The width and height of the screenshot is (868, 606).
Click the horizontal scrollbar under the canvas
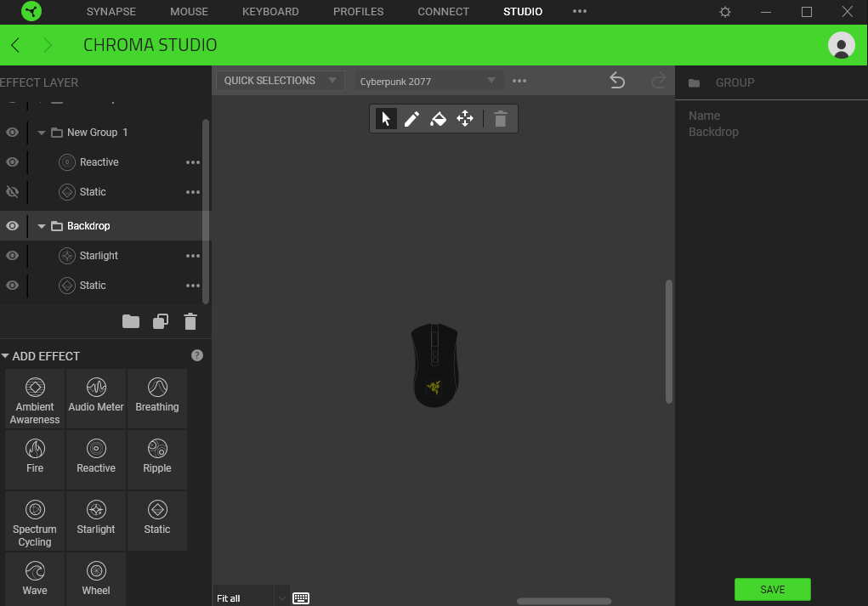(563, 601)
